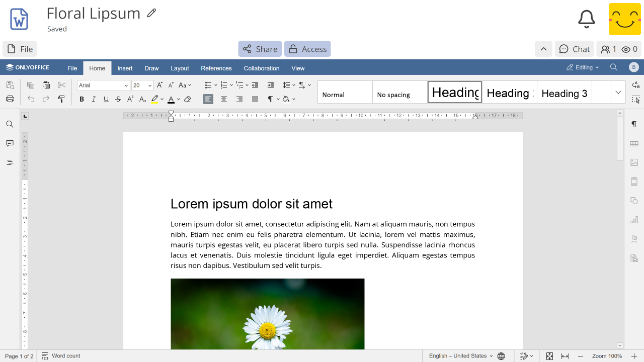The width and height of the screenshot is (644, 362).
Task: Open the References ribbon tab
Action: pyautogui.click(x=216, y=68)
